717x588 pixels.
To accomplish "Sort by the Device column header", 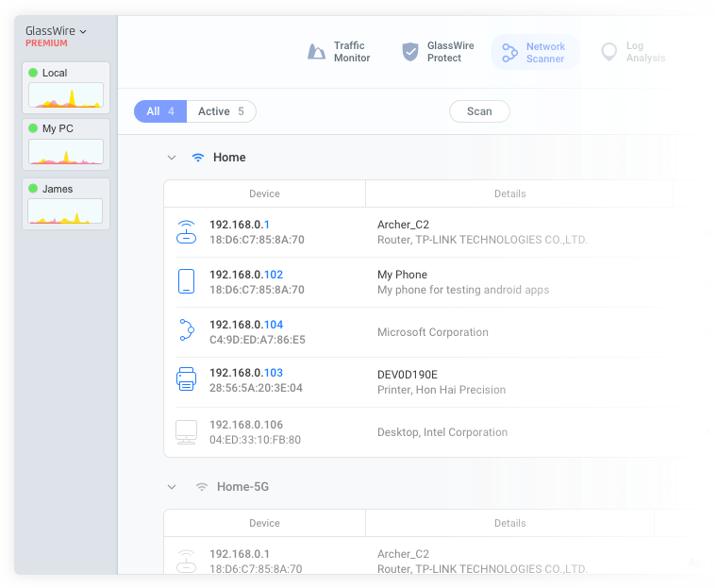I will [x=264, y=193].
